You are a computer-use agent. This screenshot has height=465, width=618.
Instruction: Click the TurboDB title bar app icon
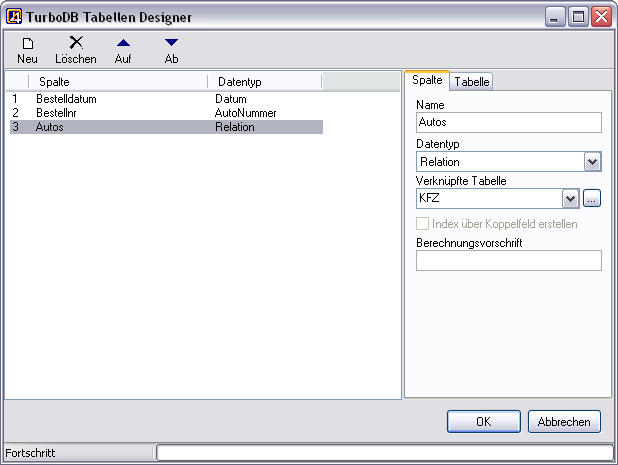tap(14, 17)
